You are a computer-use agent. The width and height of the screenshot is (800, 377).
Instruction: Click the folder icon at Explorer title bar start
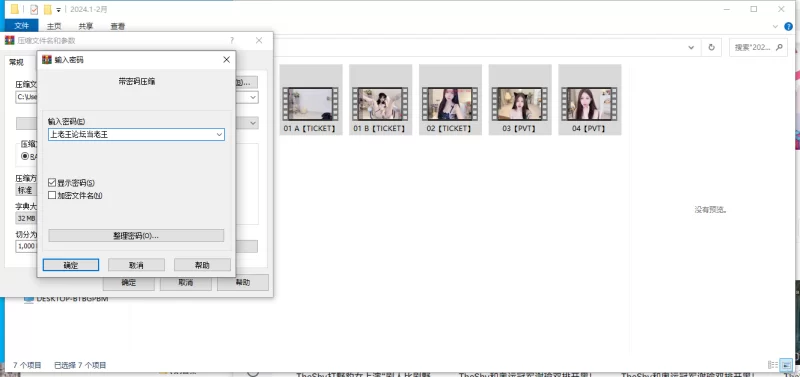[x=14, y=9]
